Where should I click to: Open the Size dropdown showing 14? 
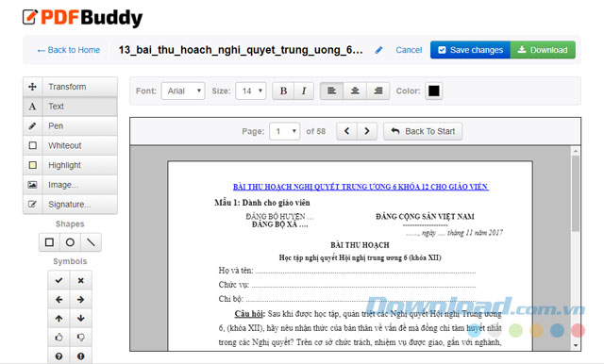point(251,91)
